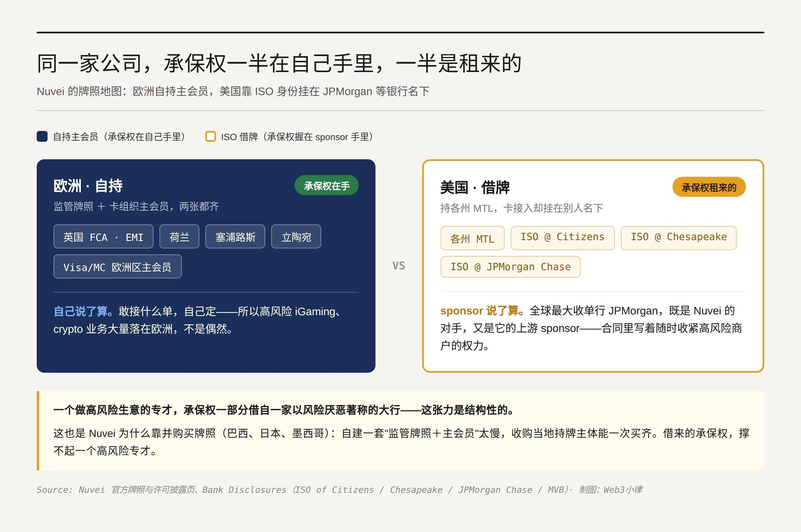
Task: Click the Source footer line
Action: coord(339,489)
